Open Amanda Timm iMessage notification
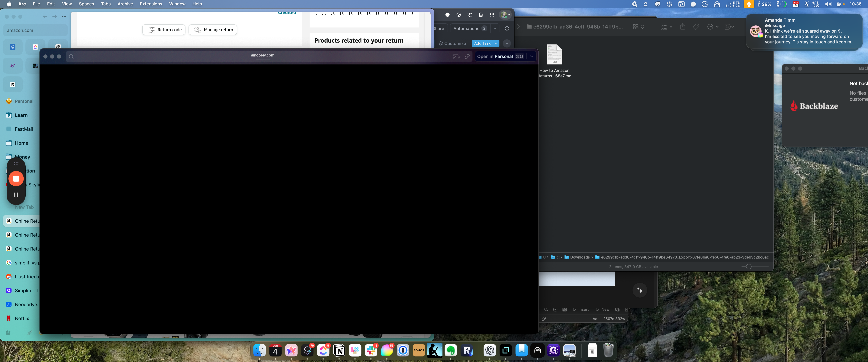This screenshot has height=362, width=868. pyautogui.click(x=805, y=31)
